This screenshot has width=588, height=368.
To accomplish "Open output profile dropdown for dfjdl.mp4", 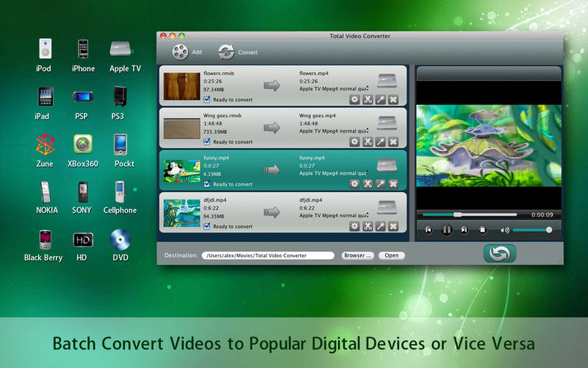I will pyautogui.click(x=334, y=216).
